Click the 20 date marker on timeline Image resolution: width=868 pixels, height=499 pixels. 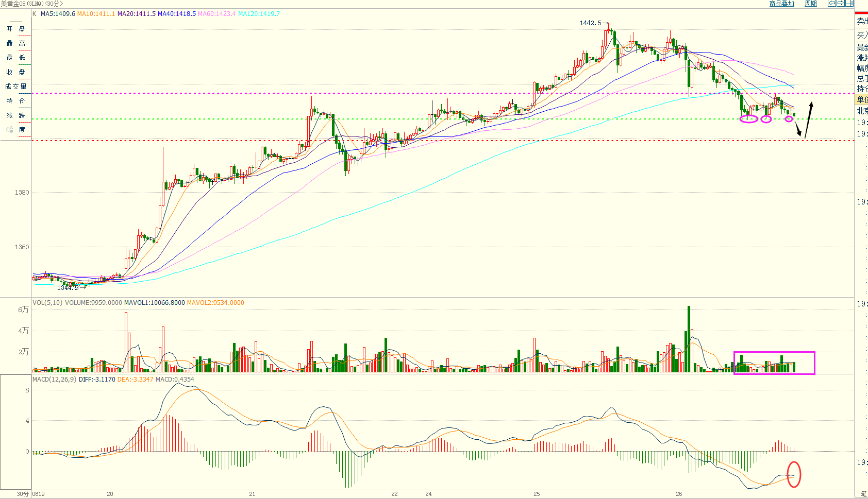[110, 494]
